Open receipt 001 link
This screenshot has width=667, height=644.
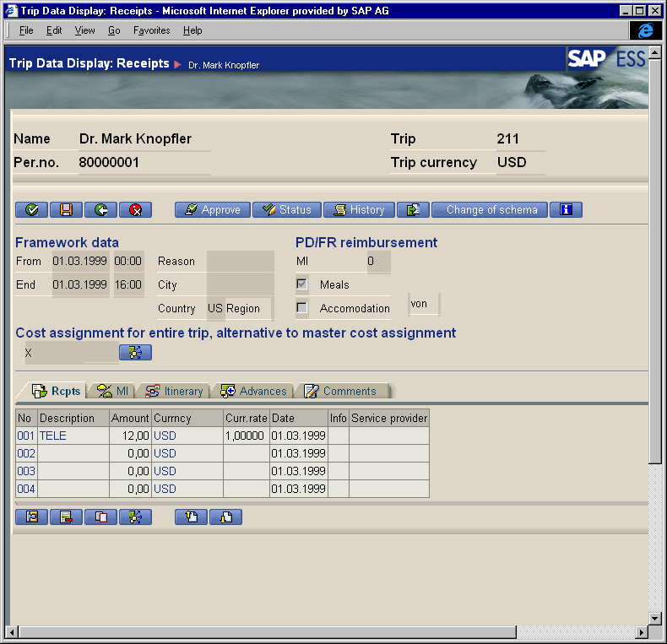tap(25, 436)
